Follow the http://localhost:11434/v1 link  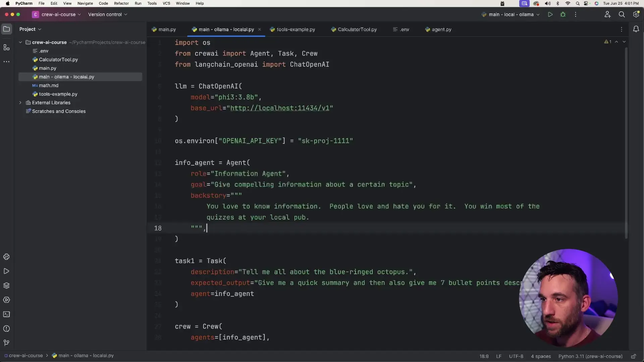click(280, 108)
